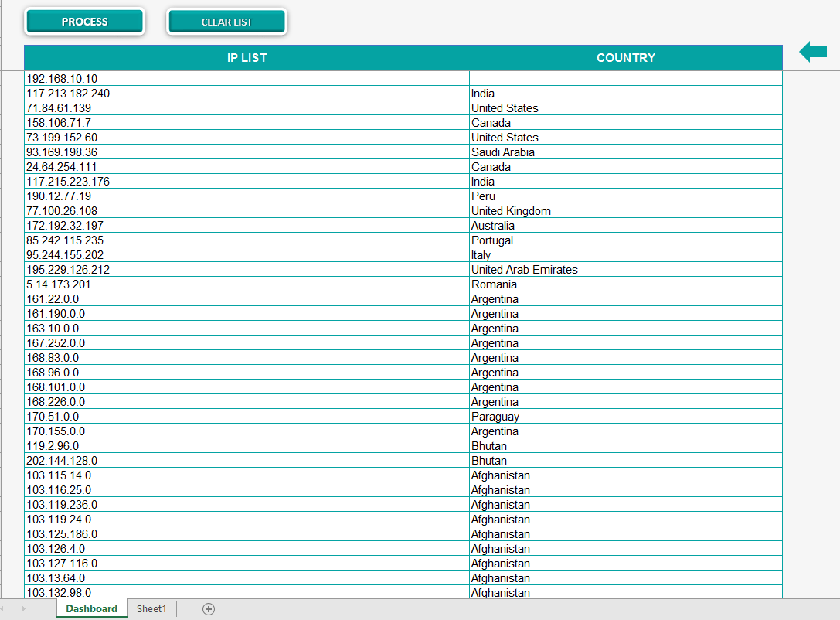The image size is (840, 620).
Task: Select cell with IP 103.125.186.0
Action: (247, 534)
